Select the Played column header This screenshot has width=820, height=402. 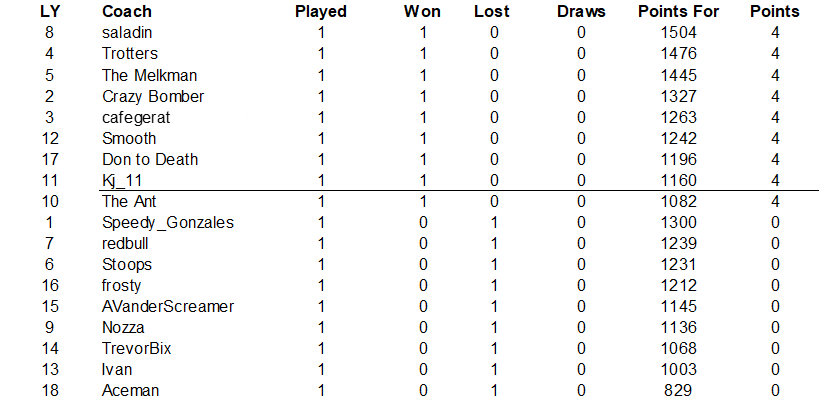pos(321,12)
